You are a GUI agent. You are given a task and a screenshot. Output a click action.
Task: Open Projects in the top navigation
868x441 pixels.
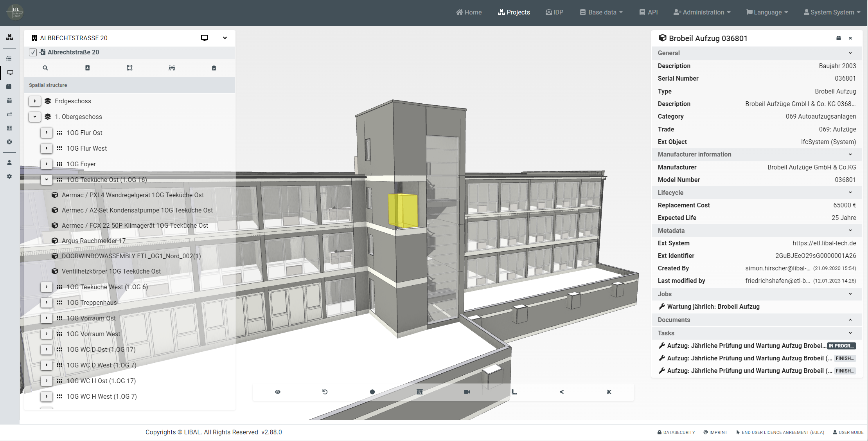pyautogui.click(x=514, y=12)
